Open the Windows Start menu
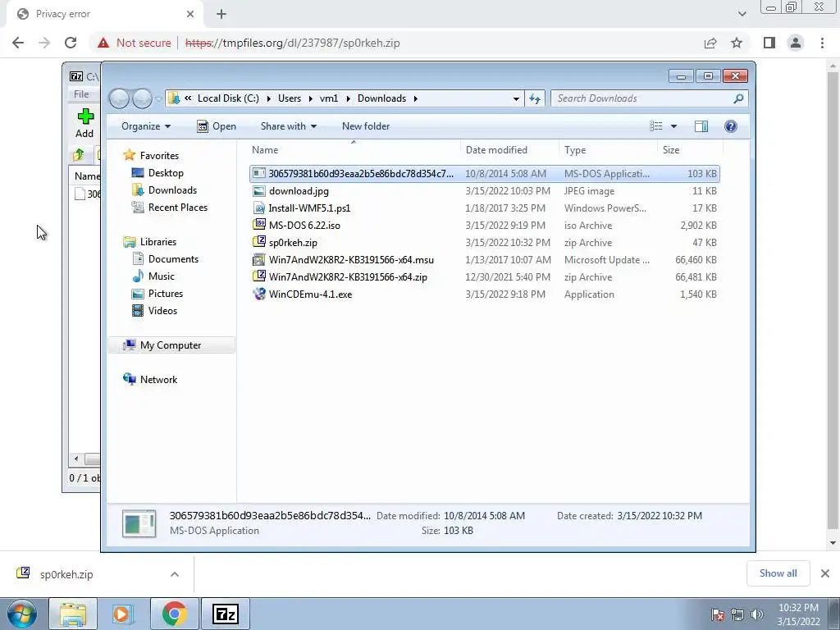 coord(22,614)
